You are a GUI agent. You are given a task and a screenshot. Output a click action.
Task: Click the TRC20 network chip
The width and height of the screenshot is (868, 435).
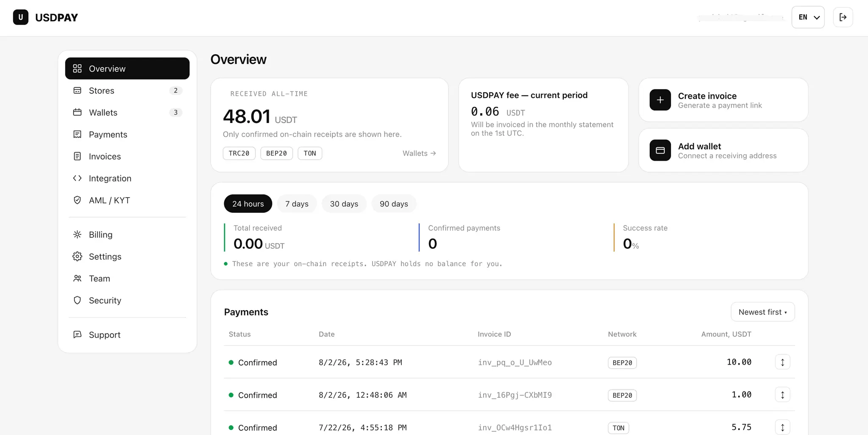pyautogui.click(x=239, y=153)
